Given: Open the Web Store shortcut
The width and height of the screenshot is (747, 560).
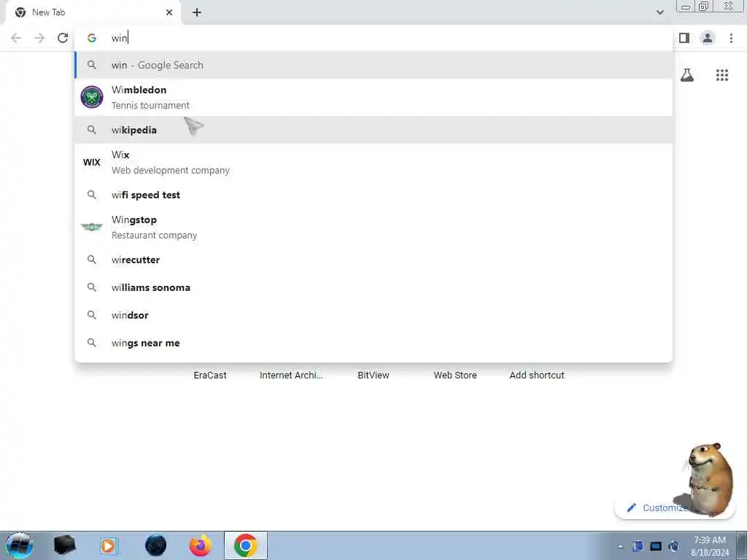Looking at the screenshot, I should [x=455, y=375].
